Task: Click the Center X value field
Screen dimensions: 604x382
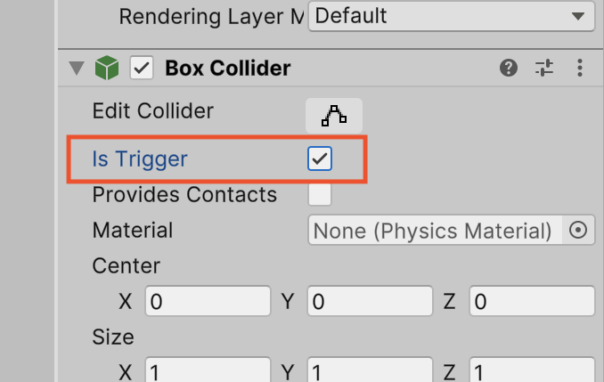Action: (x=208, y=301)
